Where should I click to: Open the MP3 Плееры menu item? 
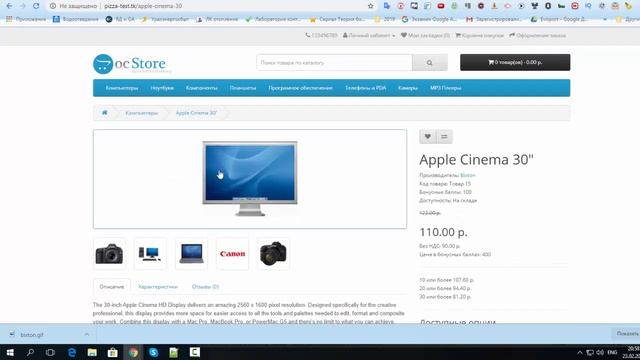click(446, 88)
